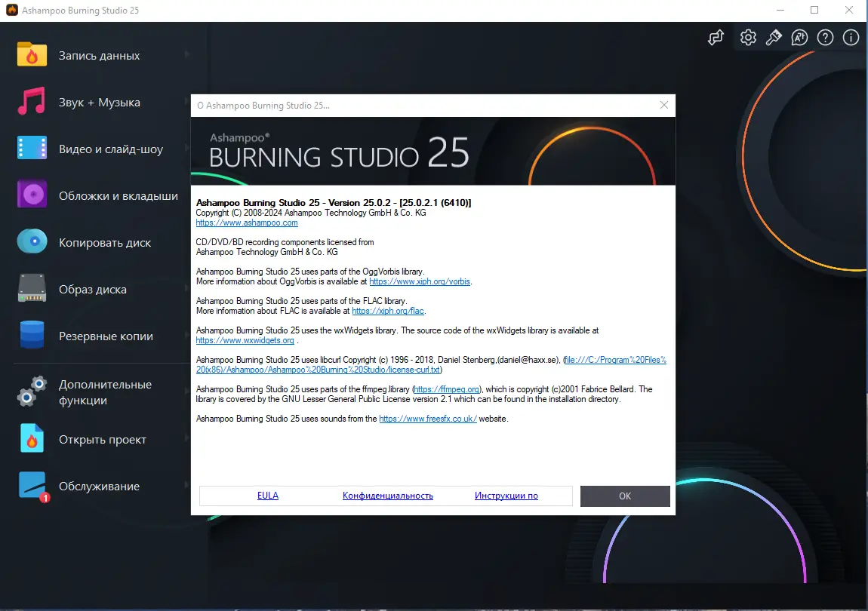Select the Открыть проект file icon
The width and height of the screenshot is (868, 611).
(x=32, y=438)
